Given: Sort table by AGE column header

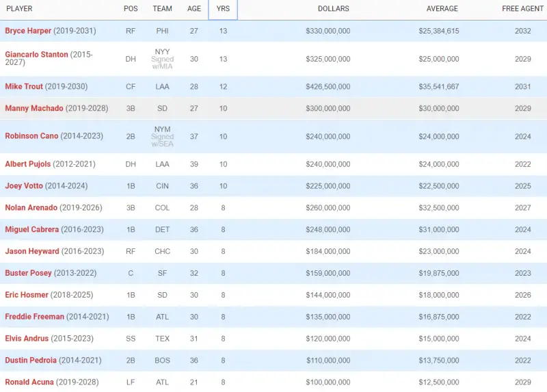Looking at the screenshot, I should coord(194,9).
